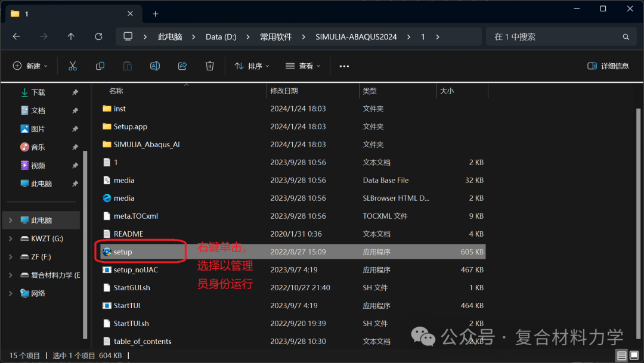
Task: Expand chevron after SIMULIA-ABAQUS2024 breadcrumb
Action: (x=408, y=37)
